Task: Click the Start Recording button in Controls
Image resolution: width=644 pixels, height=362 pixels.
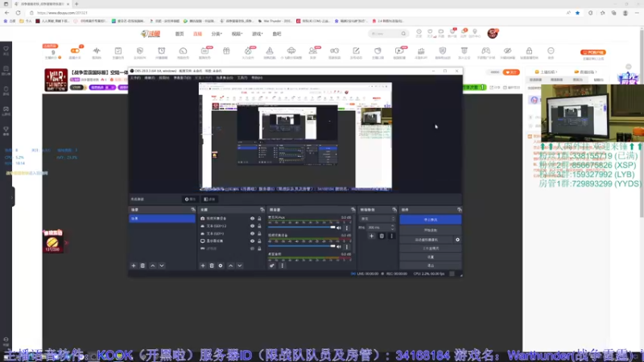Action: click(431, 230)
